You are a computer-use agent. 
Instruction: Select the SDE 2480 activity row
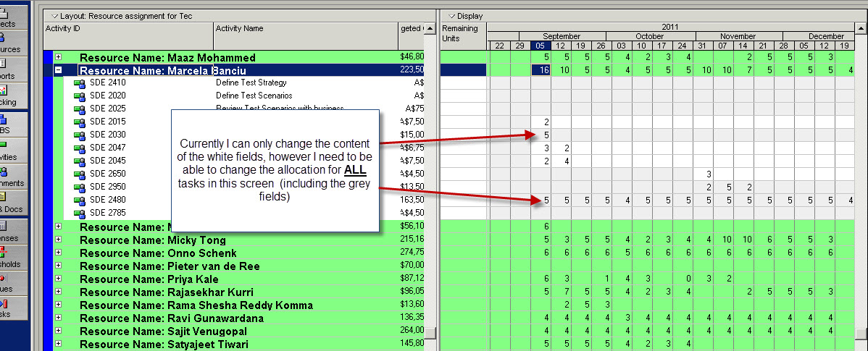243,200
